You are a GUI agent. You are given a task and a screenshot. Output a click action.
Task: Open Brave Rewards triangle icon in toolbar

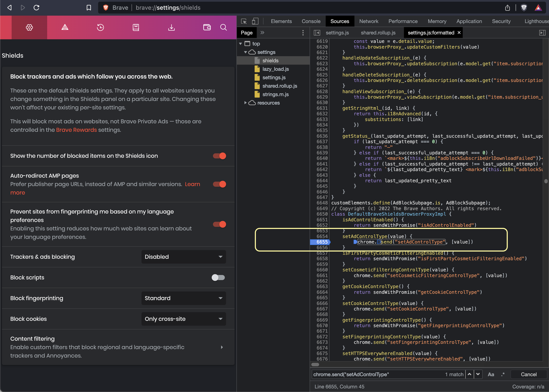coord(538,8)
